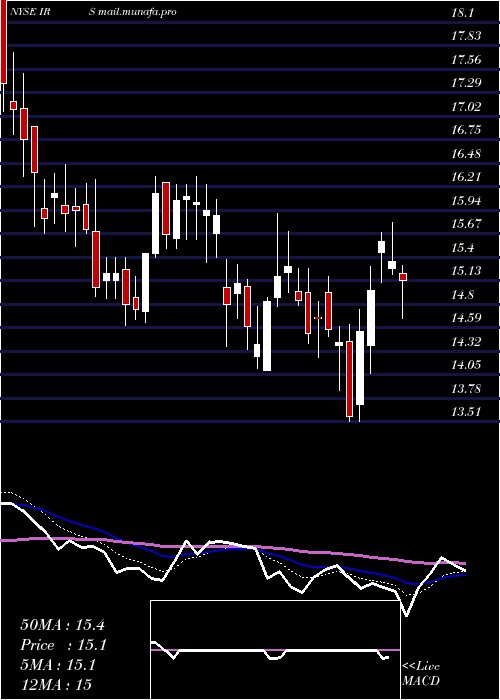500x700 pixels.
Task: Select the 17.29 price axis label
Action: click(466, 83)
